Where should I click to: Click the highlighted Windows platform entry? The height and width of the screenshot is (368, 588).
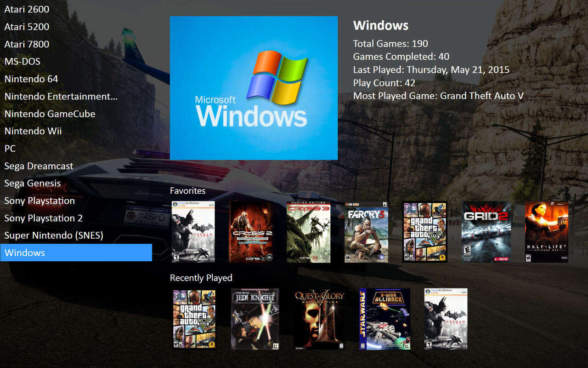(76, 253)
